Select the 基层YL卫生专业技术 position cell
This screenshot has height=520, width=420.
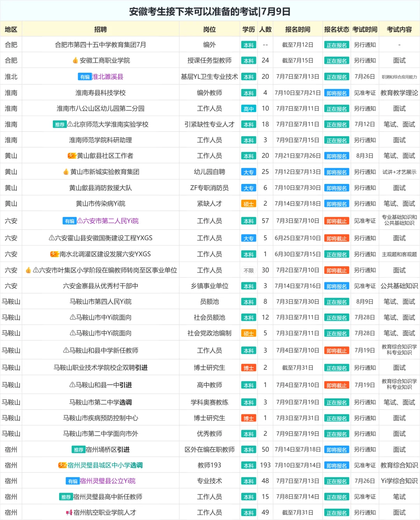point(209,77)
